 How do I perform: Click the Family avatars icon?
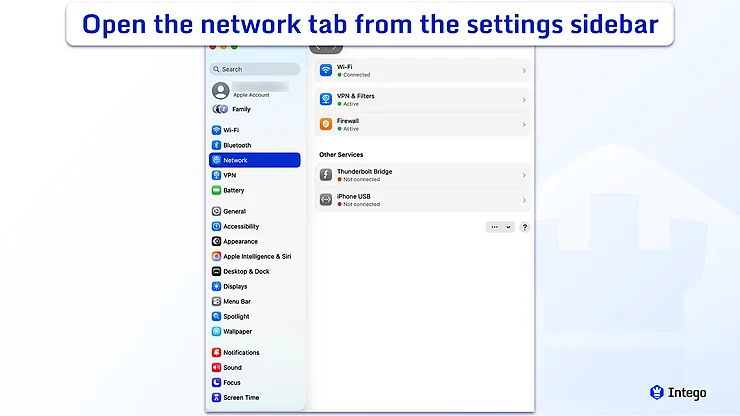tap(220, 110)
